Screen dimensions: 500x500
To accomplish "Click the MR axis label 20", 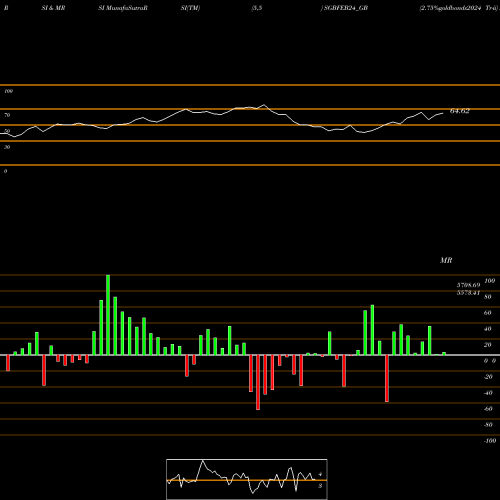I will [488, 345].
